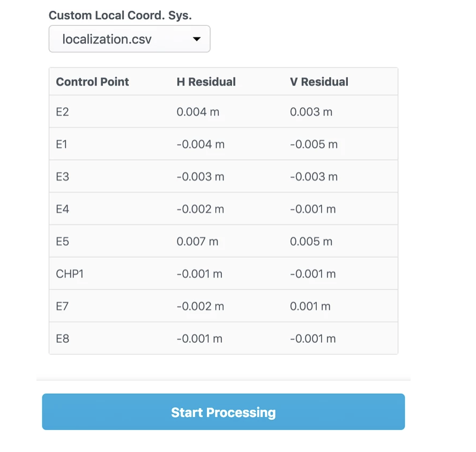
Task: Select the E1 control point row
Action: pyautogui.click(x=224, y=144)
